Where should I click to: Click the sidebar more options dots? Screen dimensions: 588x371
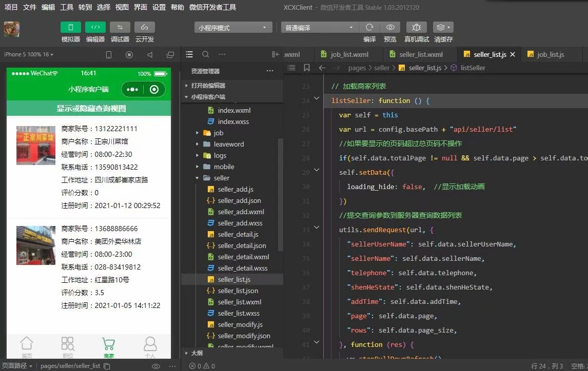tap(222, 54)
